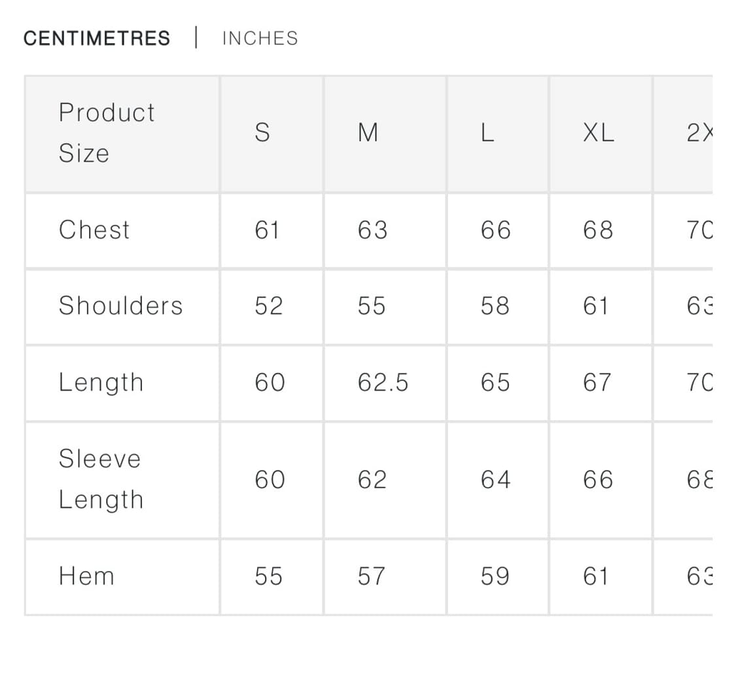Select the L size column header
This screenshot has height=700, width=736.
487,133
